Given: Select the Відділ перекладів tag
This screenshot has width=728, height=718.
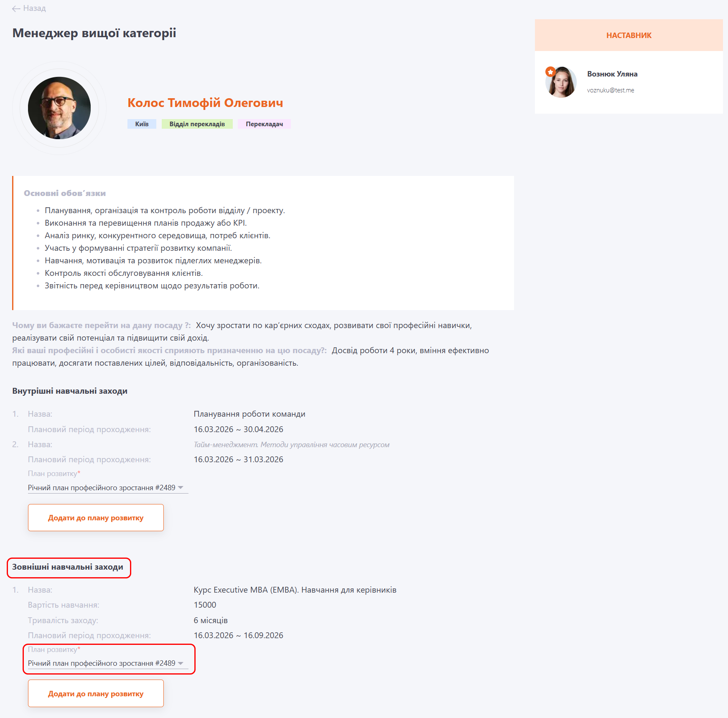Looking at the screenshot, I should (197, 124).
